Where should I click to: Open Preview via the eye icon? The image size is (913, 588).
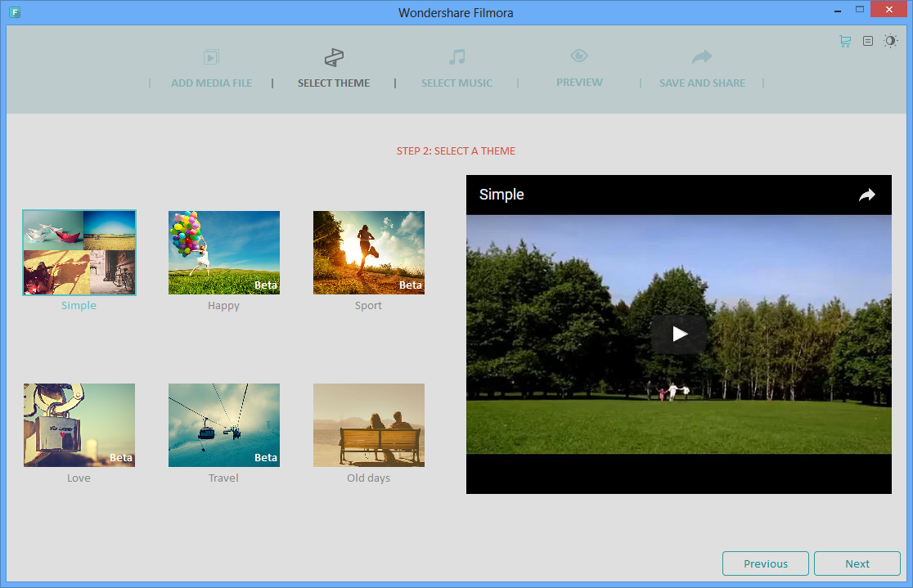click(579, 56)
